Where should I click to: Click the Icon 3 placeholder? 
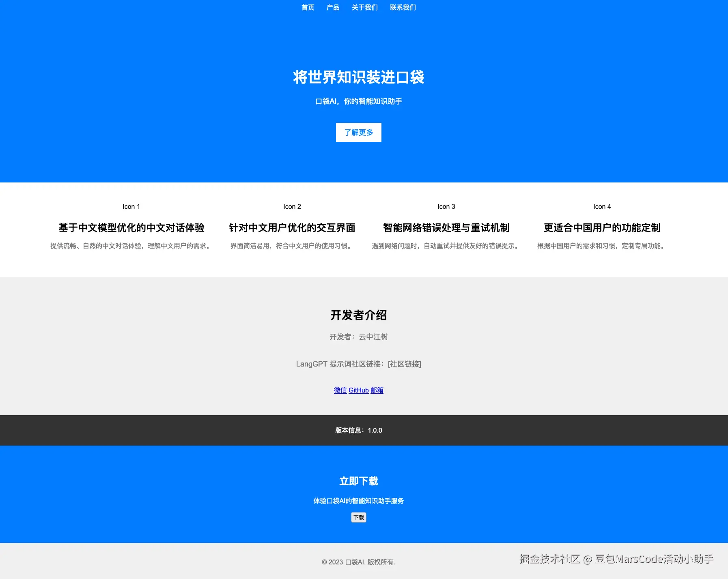point(446,206)
